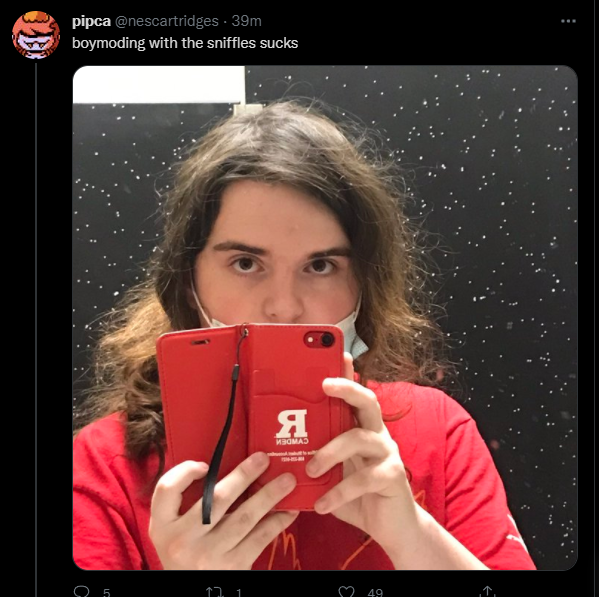Click the red phone case in the photo

coord(252,416)
